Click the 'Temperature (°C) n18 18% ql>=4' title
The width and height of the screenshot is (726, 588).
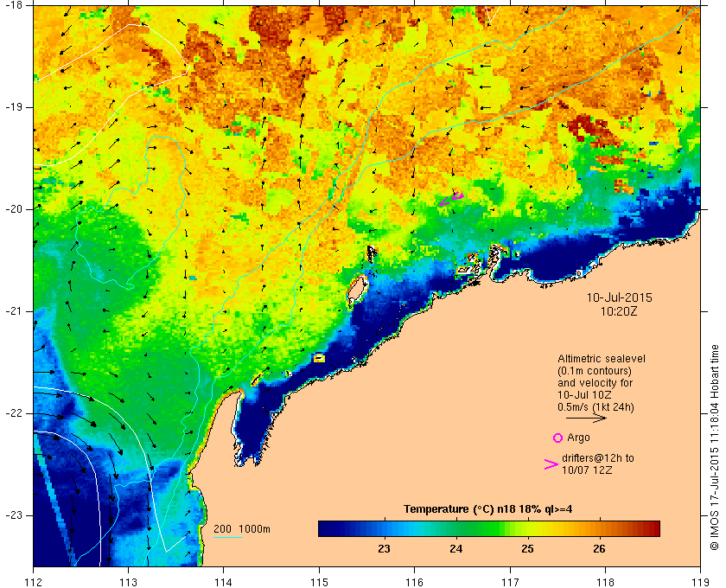[488, 509]
